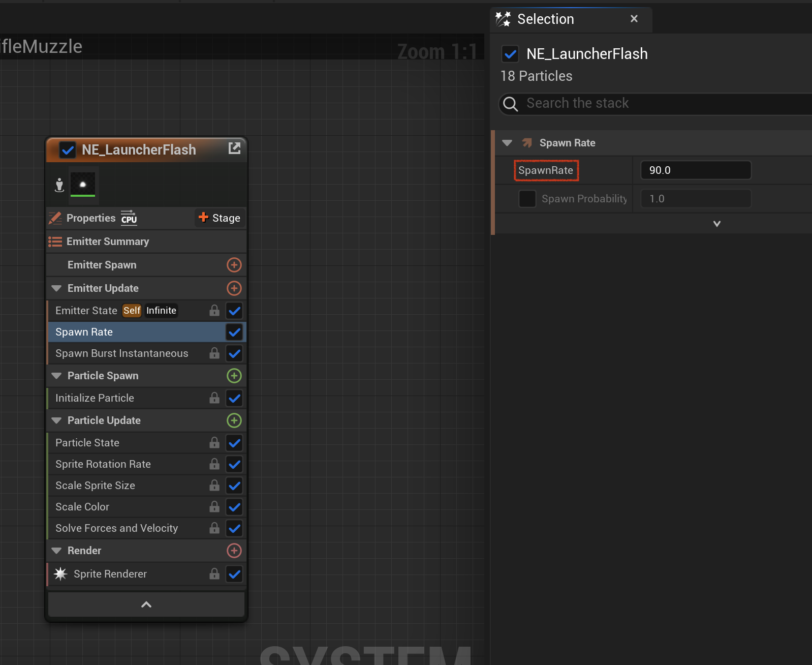812x665 pixels.
Task: Disable Initialize Particle module
Action: 234,398
